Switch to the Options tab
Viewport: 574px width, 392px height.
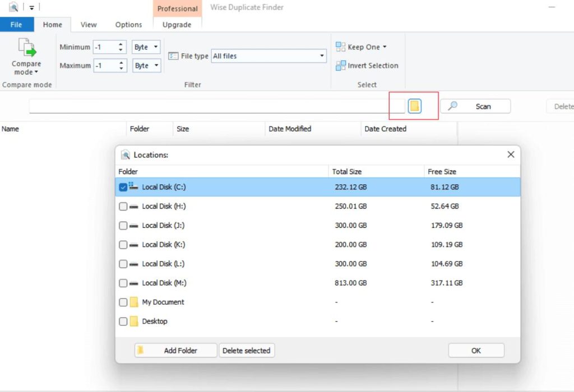(x=128, y=25)
